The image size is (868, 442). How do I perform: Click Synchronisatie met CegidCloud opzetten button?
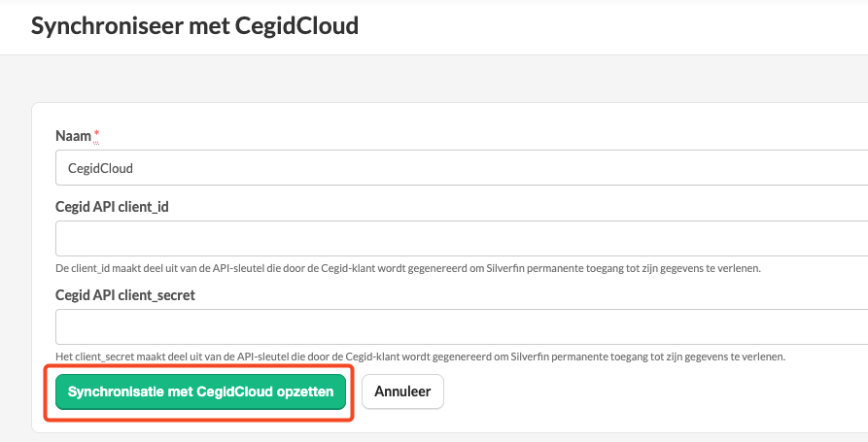click(x=200, y=391)
